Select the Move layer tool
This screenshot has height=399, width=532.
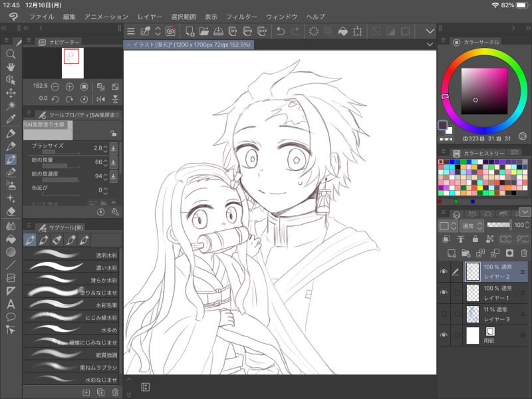tap(11, 93)
